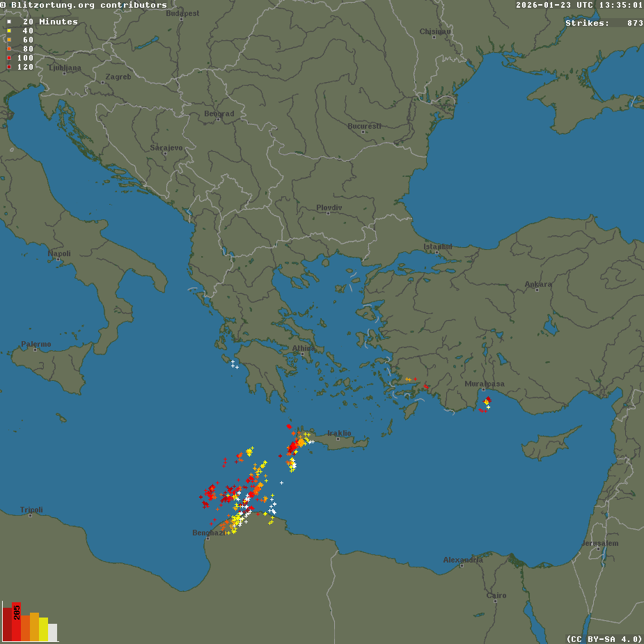644x644 pixels.
Task: Open the Blitzortung.org contributors credit
Action: coord(84,5)
